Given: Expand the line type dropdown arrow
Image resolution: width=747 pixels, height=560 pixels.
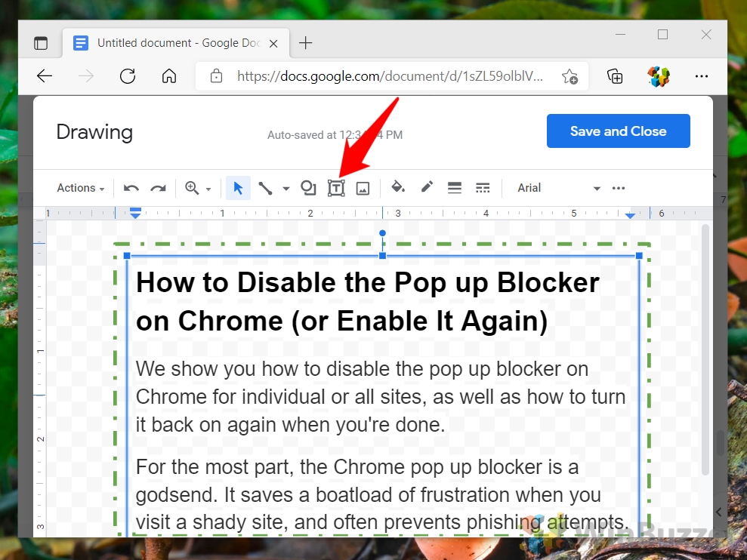Looking at the screenshot, I should (286, 189).
